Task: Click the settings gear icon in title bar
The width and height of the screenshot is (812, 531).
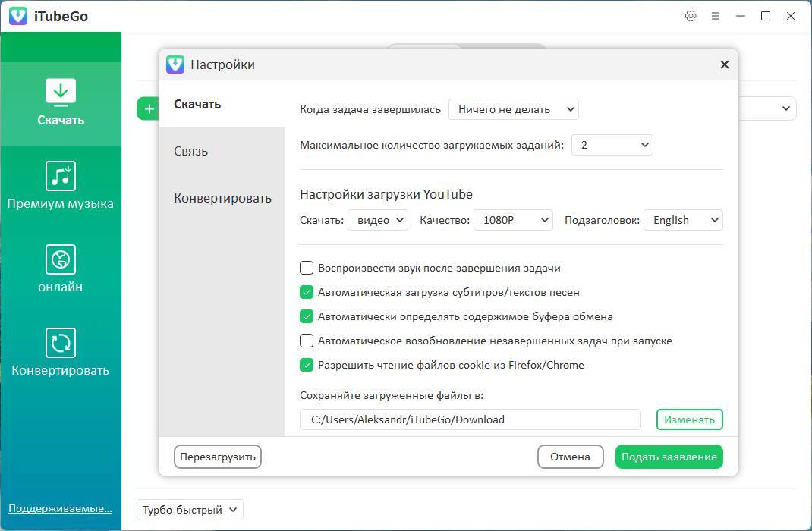Action: (x=691, y=16)
